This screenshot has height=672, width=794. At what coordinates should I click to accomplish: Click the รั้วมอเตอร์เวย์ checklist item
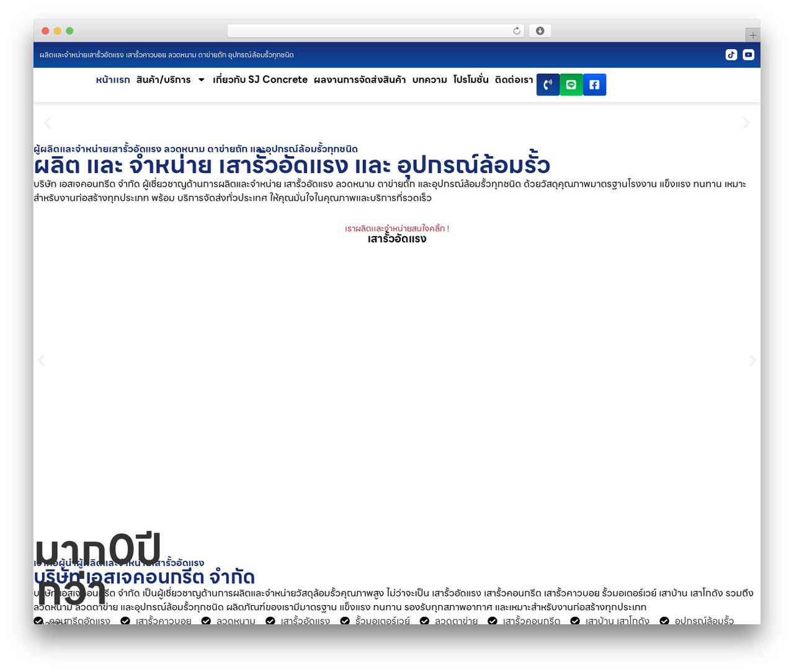point(375,621)
